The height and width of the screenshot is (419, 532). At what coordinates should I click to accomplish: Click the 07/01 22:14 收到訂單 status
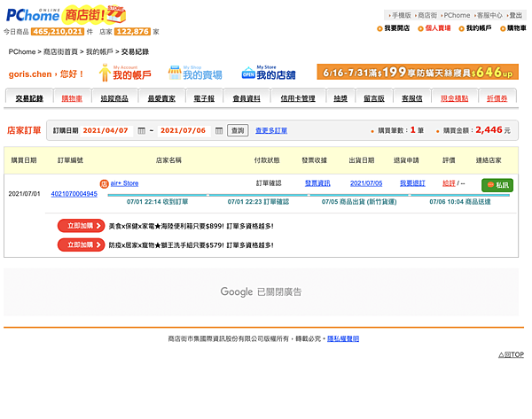click(x=158, y=202)
